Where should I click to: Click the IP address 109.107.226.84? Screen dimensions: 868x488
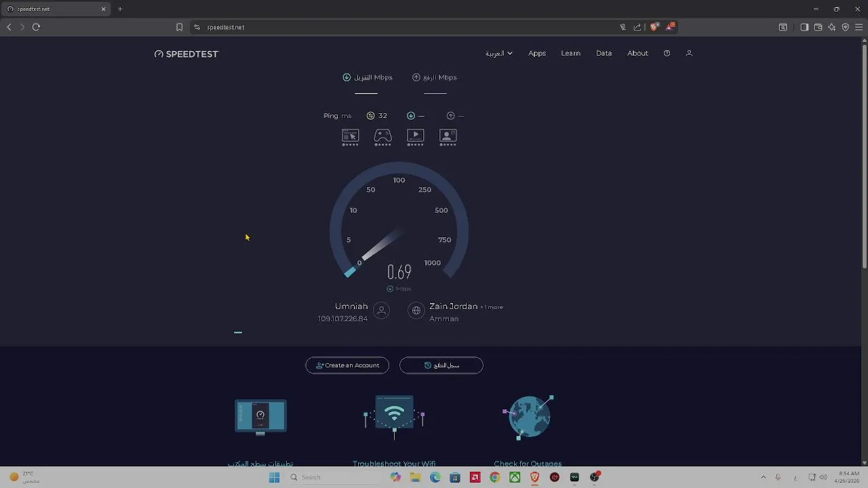[342, 319]
